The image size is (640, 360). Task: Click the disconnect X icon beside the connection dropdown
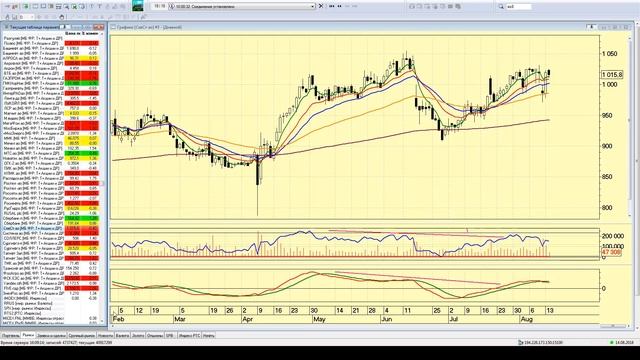pyautogui.click(x=321, y=7)
